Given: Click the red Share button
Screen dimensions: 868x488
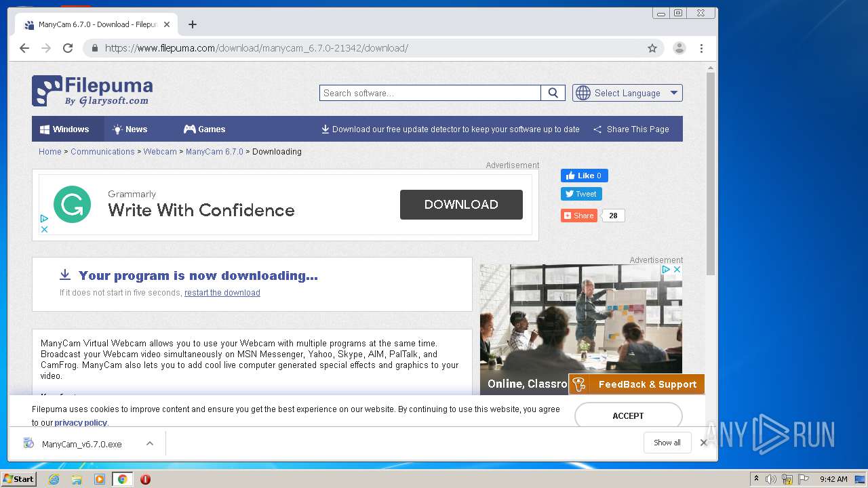Looking at the screenshot, I should (x=578, y=216).
